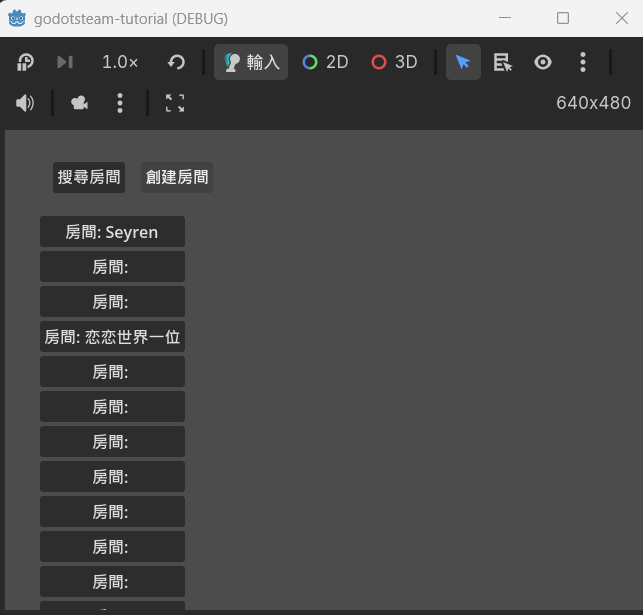Click the camera override icon

coord(79,103)
